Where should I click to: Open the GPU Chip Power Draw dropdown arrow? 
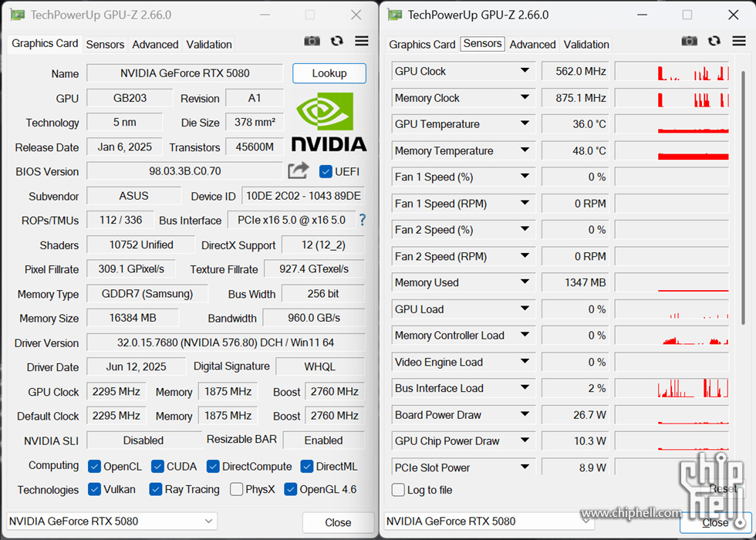point(525,440)
